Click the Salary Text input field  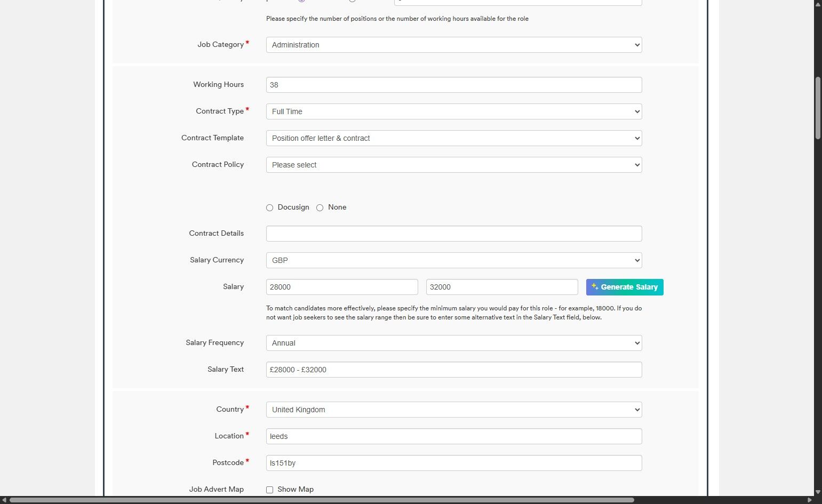tap(453, 370)
